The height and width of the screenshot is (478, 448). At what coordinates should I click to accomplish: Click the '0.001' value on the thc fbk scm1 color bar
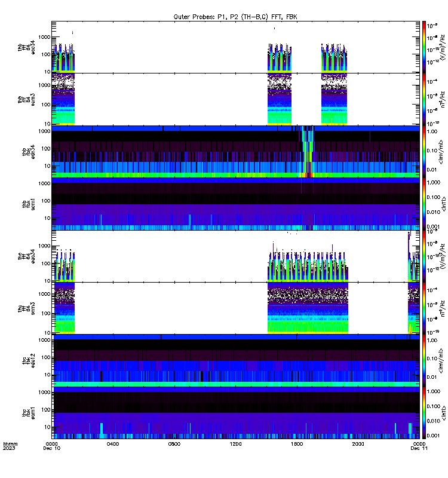tap(434, 436)
